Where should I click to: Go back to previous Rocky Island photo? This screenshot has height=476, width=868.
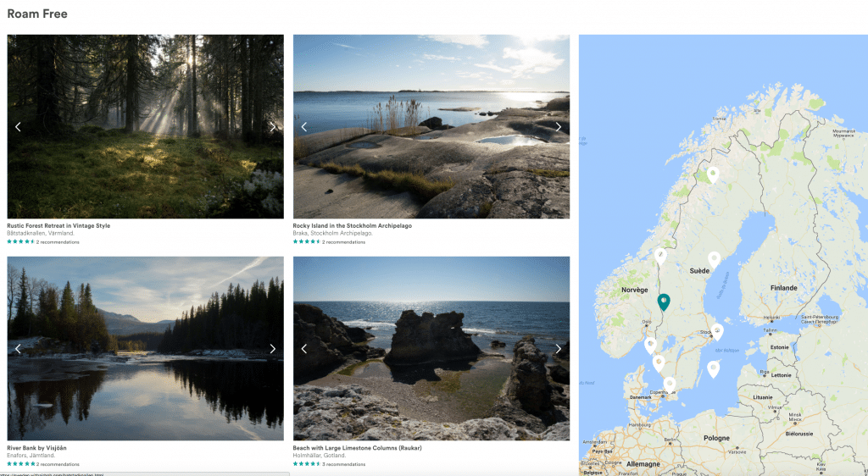[304, 127]
